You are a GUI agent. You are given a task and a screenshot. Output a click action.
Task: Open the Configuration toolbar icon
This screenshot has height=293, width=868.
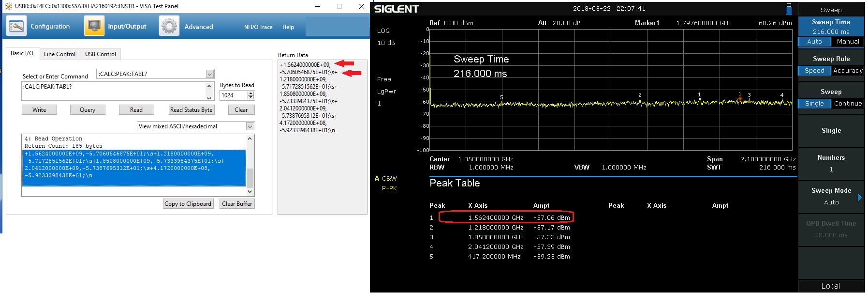16,26
